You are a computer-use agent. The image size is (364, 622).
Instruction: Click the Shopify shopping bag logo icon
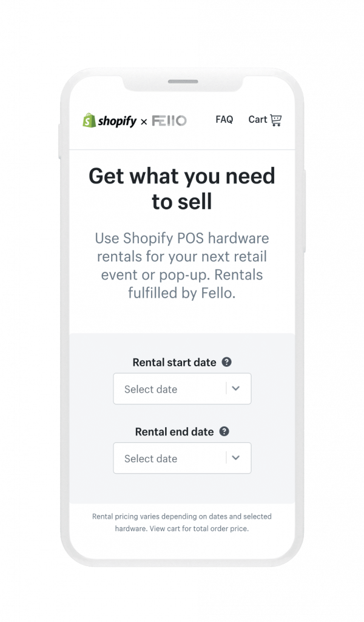pyautogui.click(x=89, y=120)
